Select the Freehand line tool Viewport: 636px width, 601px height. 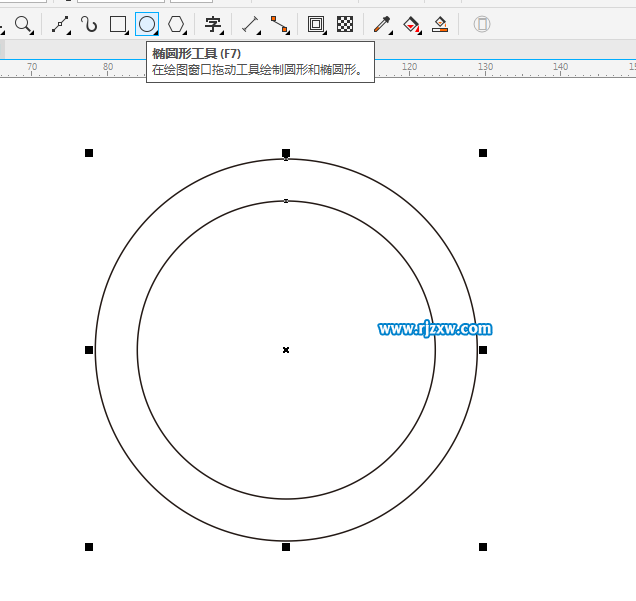pyautogui.click(x=59, y=24)
